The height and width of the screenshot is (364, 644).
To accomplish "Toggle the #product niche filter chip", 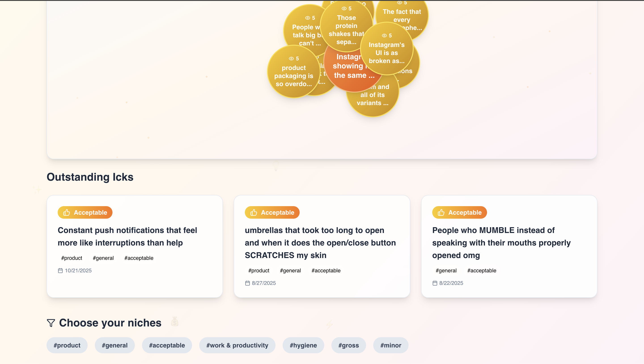I will pyautogui.click(x=67, y=345).
